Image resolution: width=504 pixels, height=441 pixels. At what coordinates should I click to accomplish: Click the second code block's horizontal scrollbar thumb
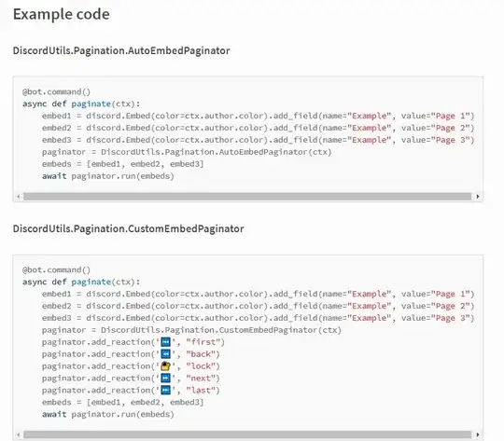pos(247,434)
